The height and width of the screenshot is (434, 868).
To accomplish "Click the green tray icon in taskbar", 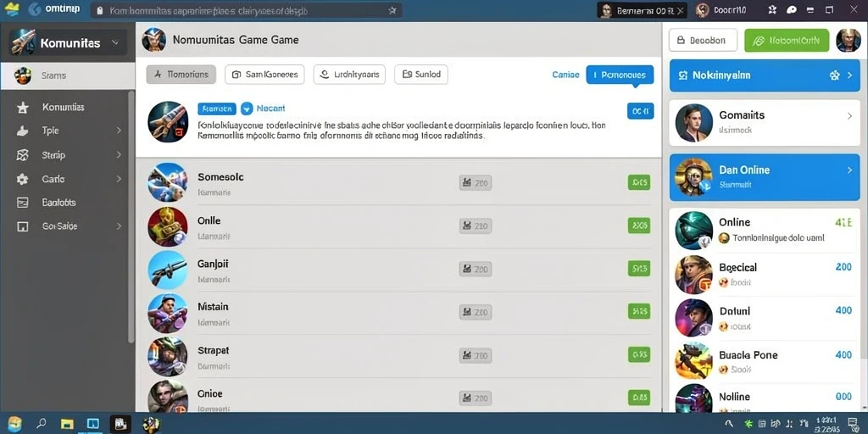I will tap(749, 424).
